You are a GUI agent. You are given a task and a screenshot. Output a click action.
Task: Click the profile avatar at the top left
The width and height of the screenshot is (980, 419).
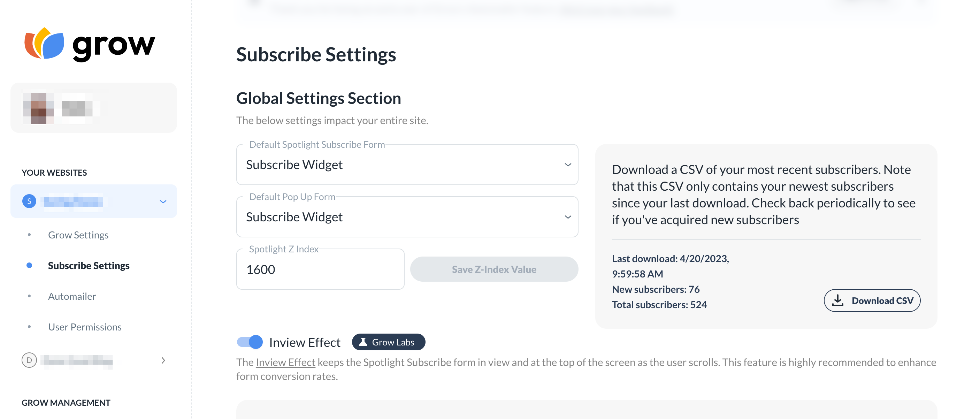coord(37,108)
